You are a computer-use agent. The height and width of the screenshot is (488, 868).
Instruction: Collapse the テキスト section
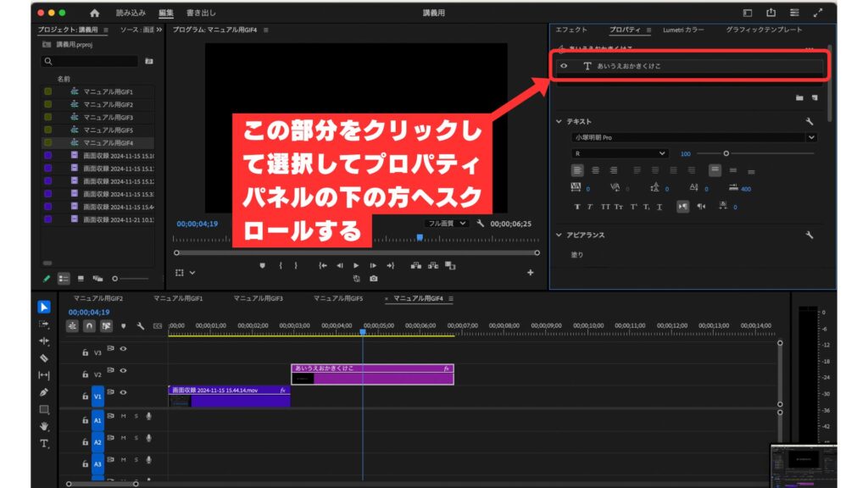click(x=559, y=121)
